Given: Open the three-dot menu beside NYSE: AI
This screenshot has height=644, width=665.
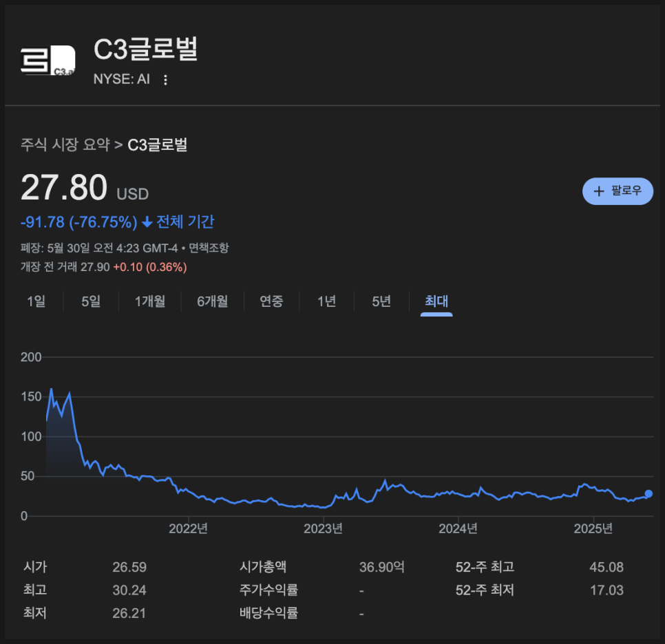Looking at the screenshot, I should tap(165, 80).
